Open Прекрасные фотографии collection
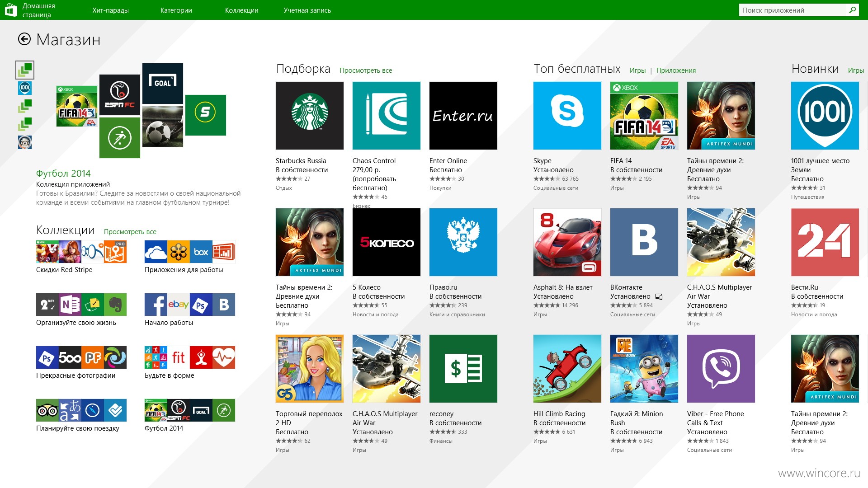Screen dimensions: 868x488 click(81, 357)
